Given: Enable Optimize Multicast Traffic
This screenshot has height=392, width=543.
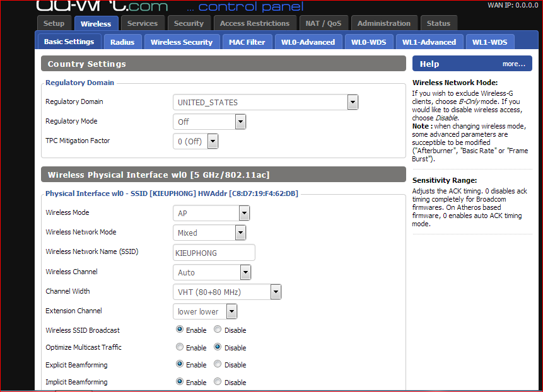Looking at the screenshot, I should tap(180, 347).
